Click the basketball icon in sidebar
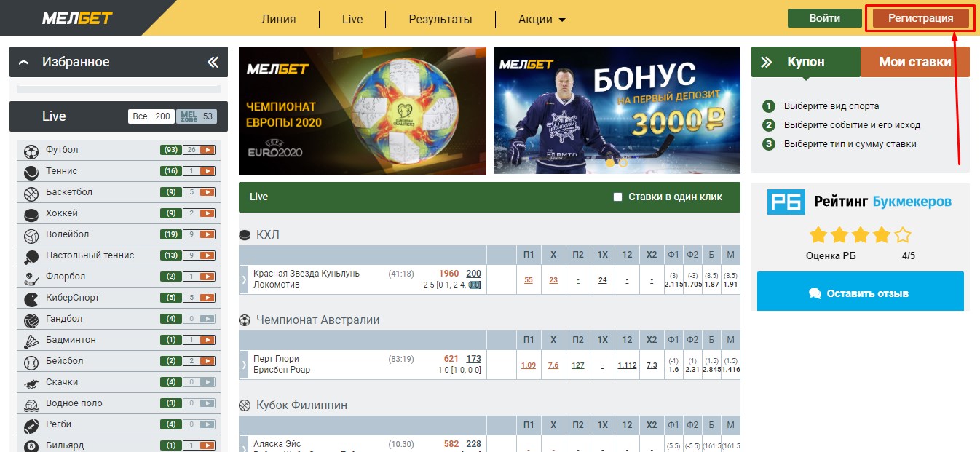 (31, 194)
